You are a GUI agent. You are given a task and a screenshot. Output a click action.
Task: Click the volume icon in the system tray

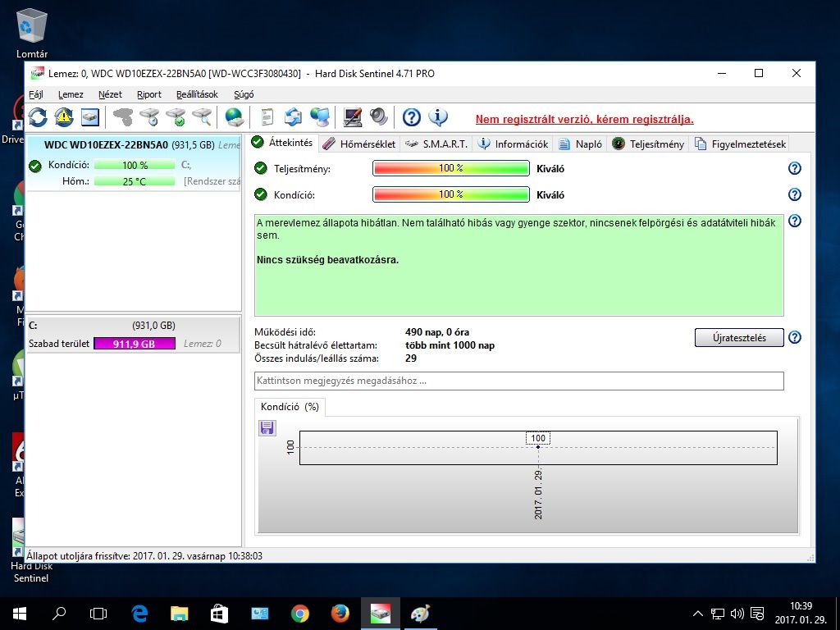pos(737,614)
